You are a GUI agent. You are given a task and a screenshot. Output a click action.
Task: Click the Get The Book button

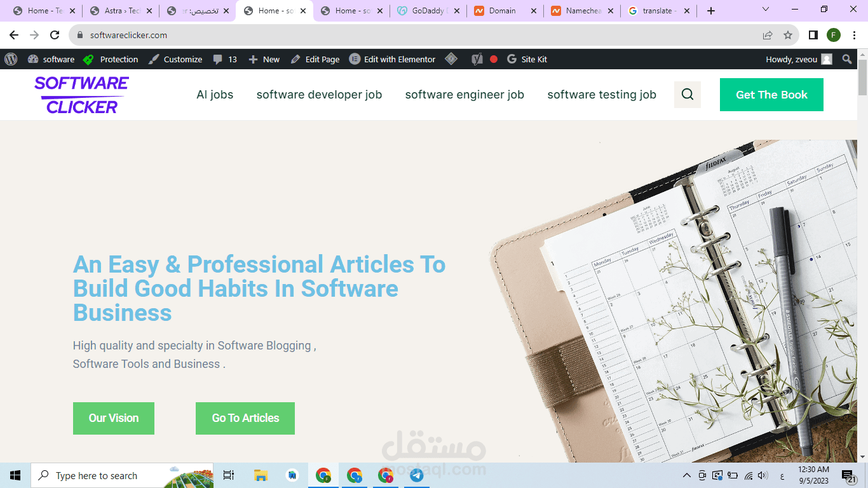(771, 95)
